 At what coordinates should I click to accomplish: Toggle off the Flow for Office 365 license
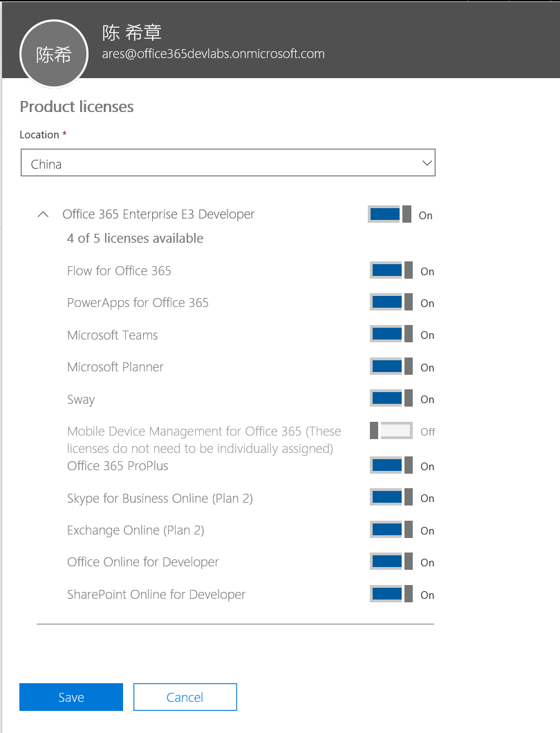387,270
